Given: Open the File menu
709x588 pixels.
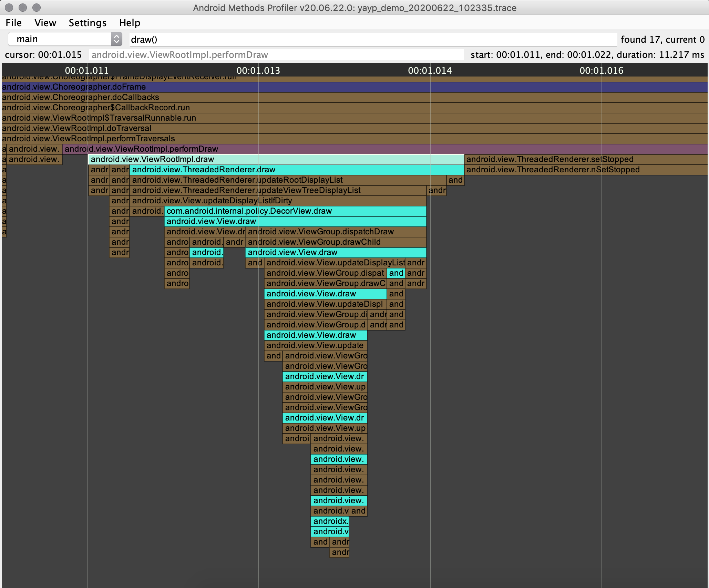Looking at the screenshot, I should (x=13, y=23).
